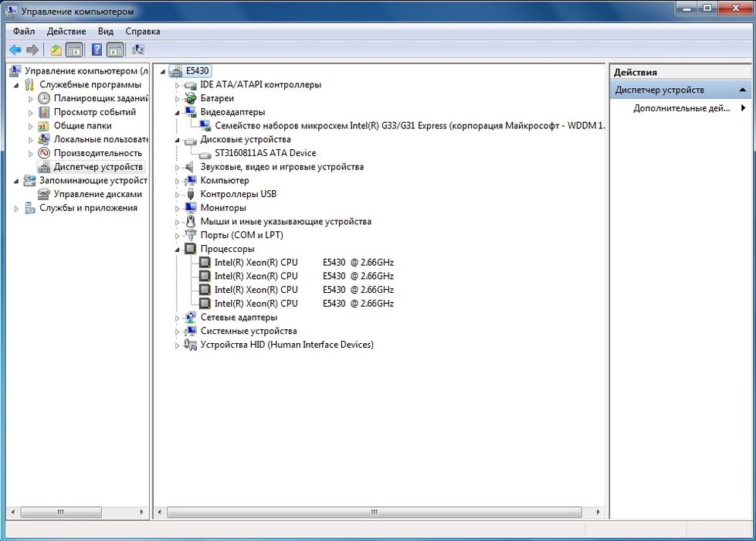This screenshot has width=756, height=541.
Task: Click the ST3160811AS disk drive icon
Action: click(205, 155)
